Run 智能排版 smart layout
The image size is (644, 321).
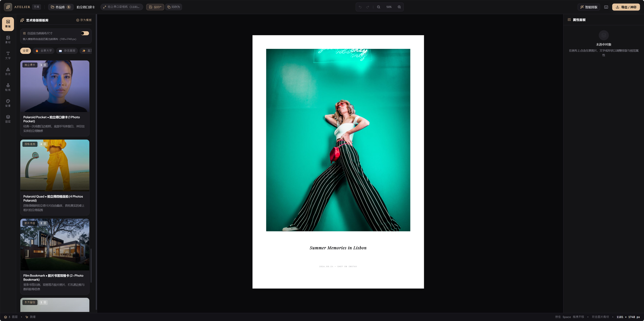[589, 7]
